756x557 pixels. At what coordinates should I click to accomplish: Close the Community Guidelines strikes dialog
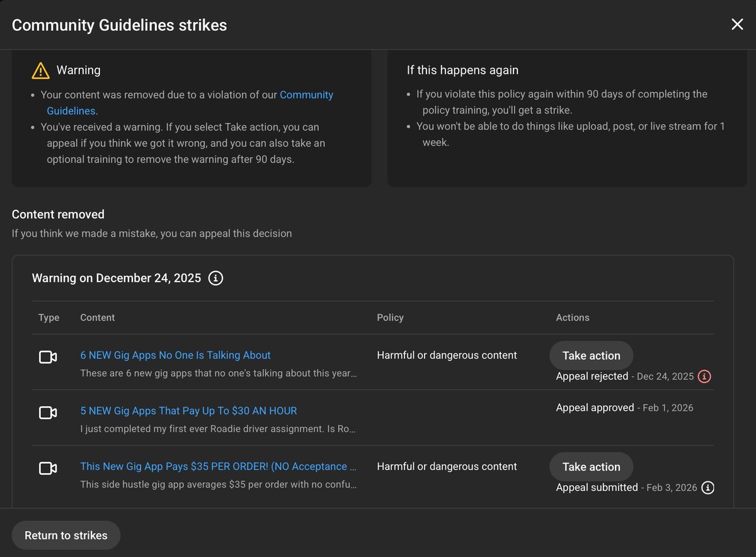737,25
